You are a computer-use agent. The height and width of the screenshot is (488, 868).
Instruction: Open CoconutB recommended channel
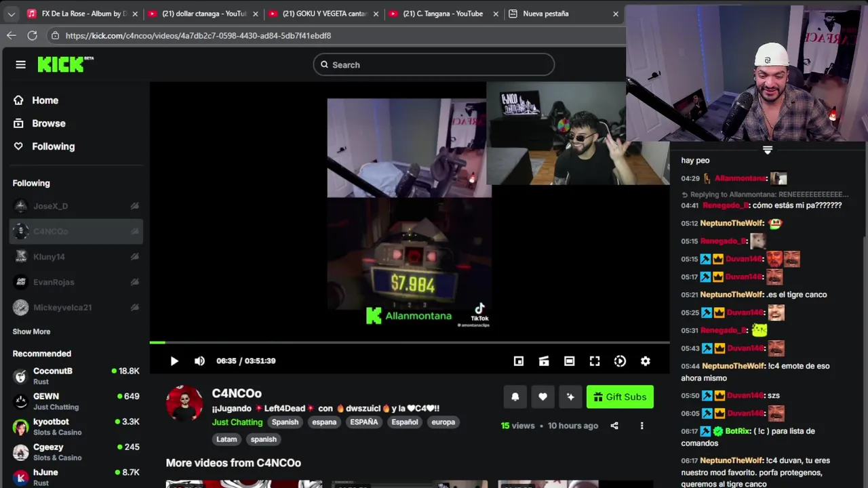76,375
